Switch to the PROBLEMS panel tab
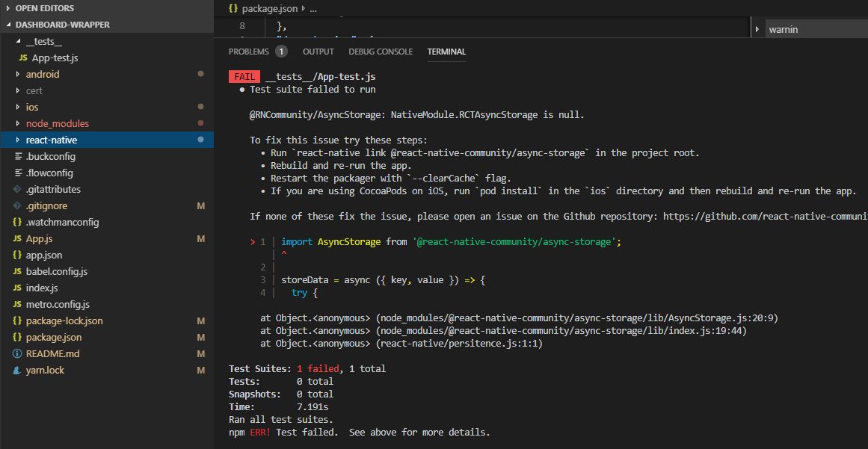The width and height of the screenshot is (868, 449). click(248, 52)
